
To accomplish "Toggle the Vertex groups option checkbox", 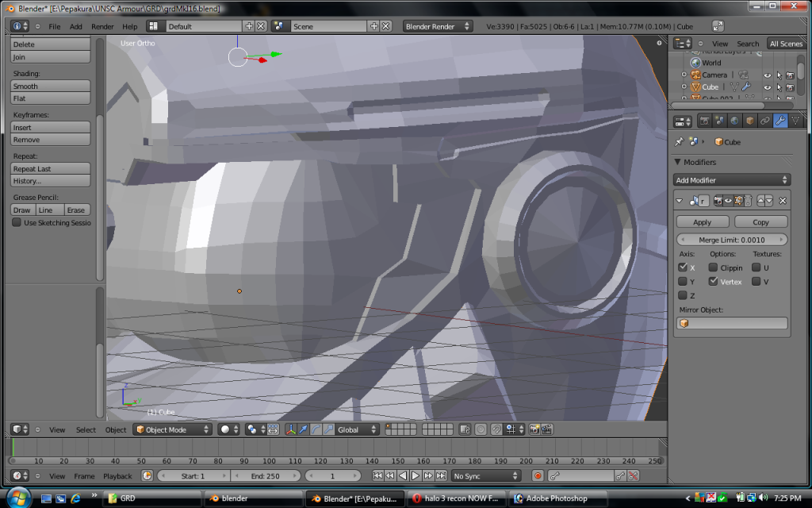I will click(713, 282).
